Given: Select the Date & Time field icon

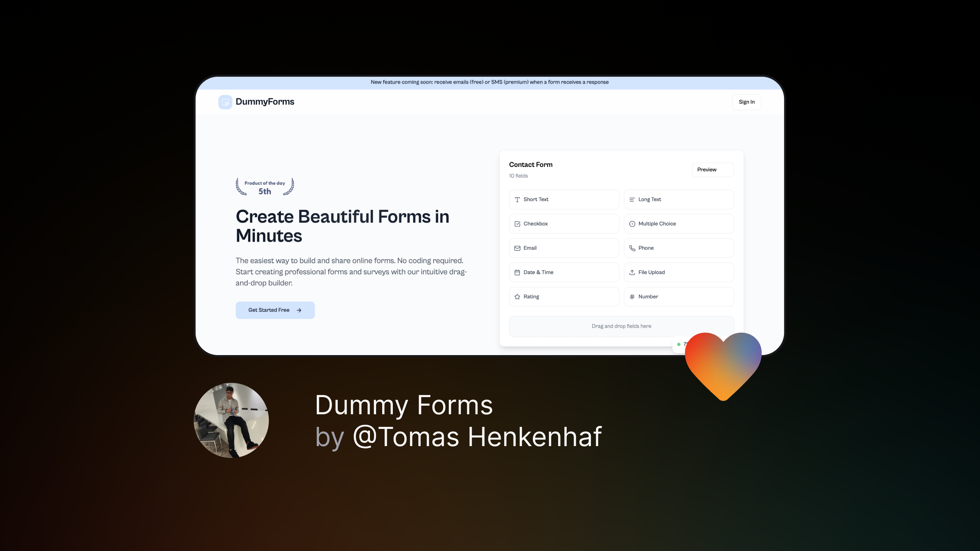Looking at the screenshot, I should [x=517, y=273].
